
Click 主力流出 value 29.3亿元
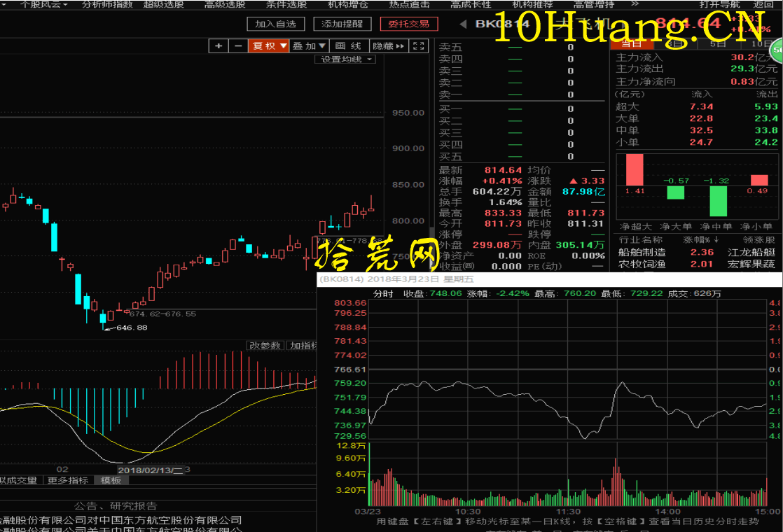pos(754,69)
